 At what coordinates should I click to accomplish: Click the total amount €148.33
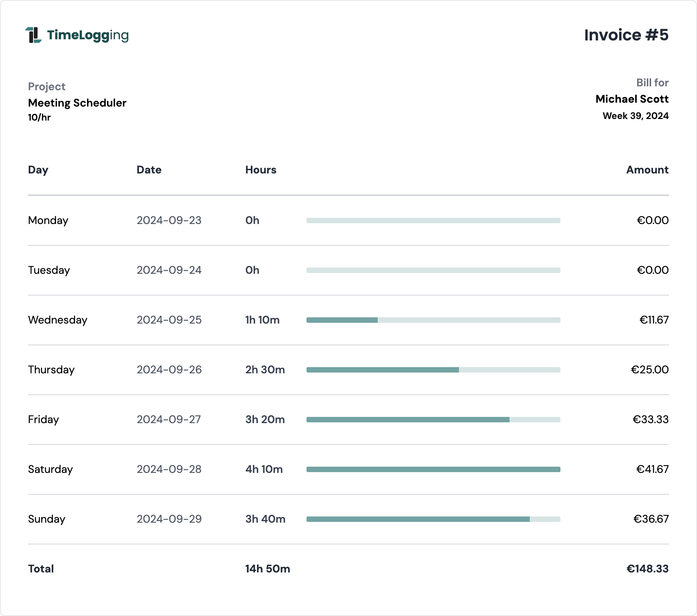(647, 569)
